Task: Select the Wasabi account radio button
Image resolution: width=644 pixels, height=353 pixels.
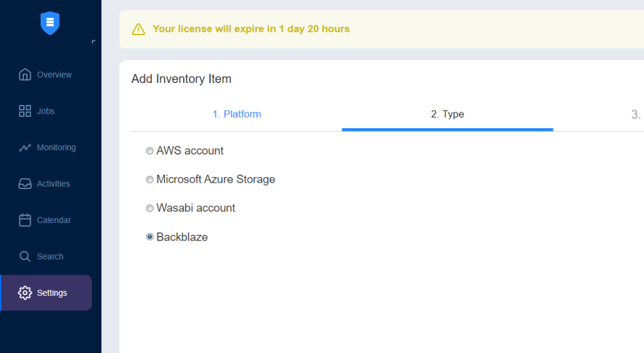Action: tap(150, 209)
